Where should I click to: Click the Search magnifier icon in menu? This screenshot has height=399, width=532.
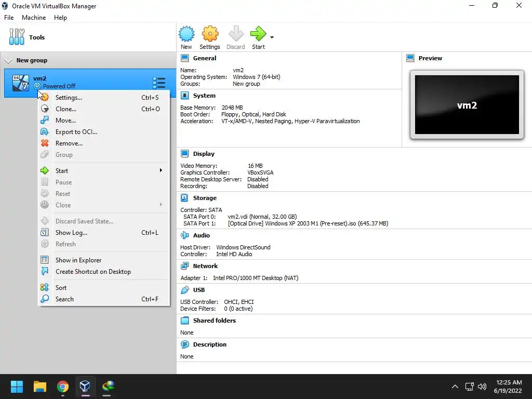(x=45, y=299)
